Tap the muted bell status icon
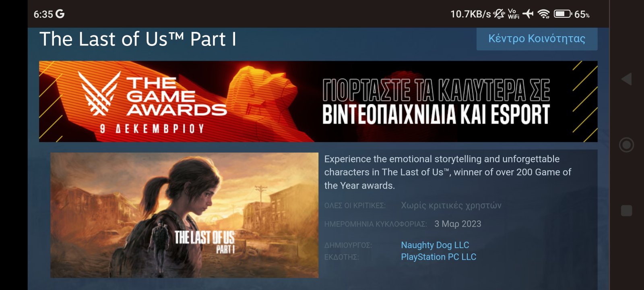644x290 pixels. [x=499, y=14]
